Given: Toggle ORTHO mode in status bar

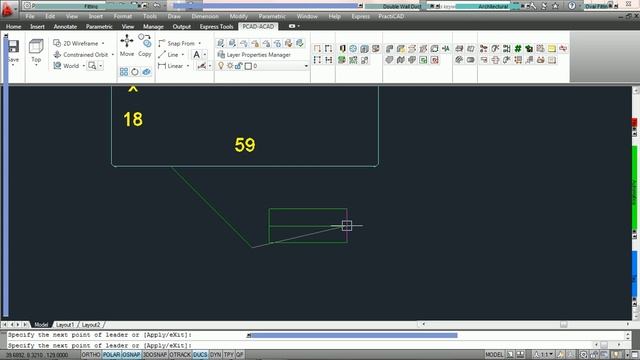Looking at the screenshot, I should [x=91, y=355].
